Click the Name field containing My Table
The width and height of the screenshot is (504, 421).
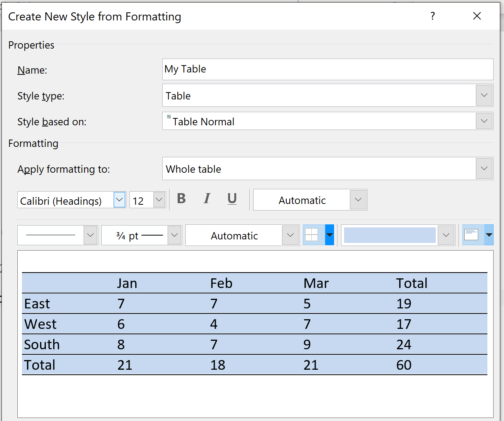(328, 69)
